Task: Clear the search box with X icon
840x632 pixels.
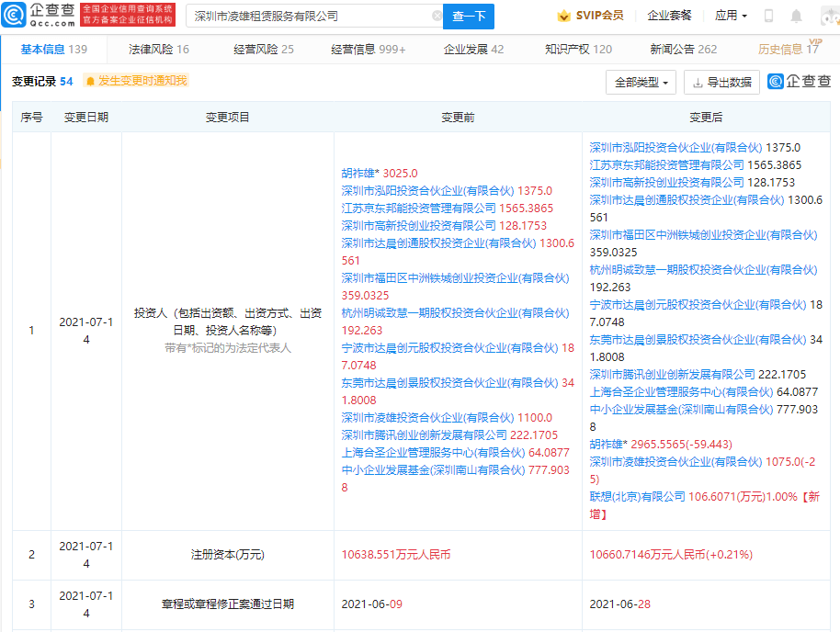Action: pyautogui.click(x=437, y=16)
